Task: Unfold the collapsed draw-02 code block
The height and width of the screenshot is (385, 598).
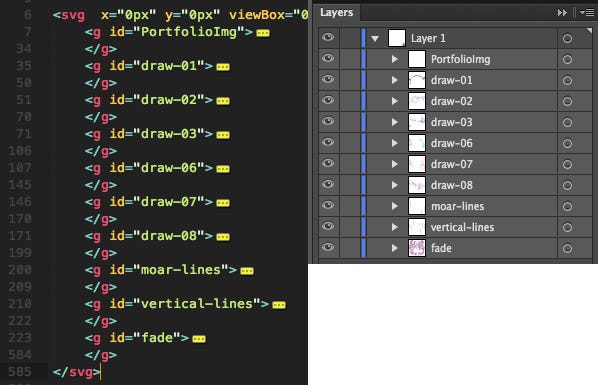Action: click(223, 101)
